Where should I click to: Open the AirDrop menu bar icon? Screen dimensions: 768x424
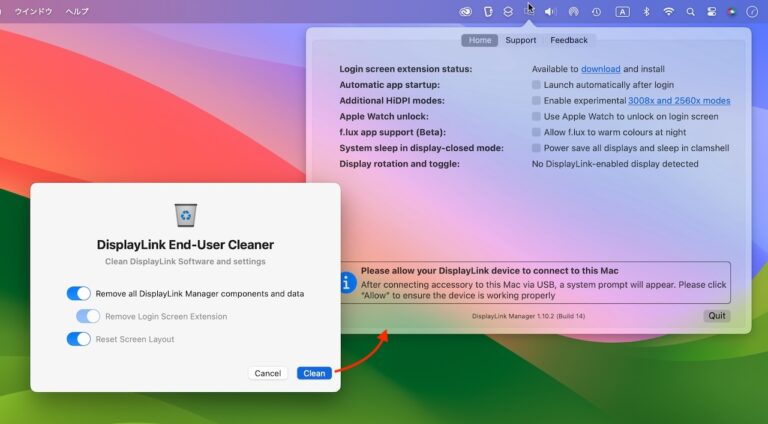tap(573, 12)
